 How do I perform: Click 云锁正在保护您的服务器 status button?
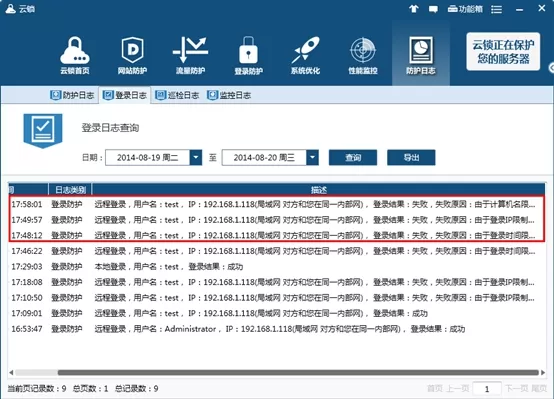[503, 52]
